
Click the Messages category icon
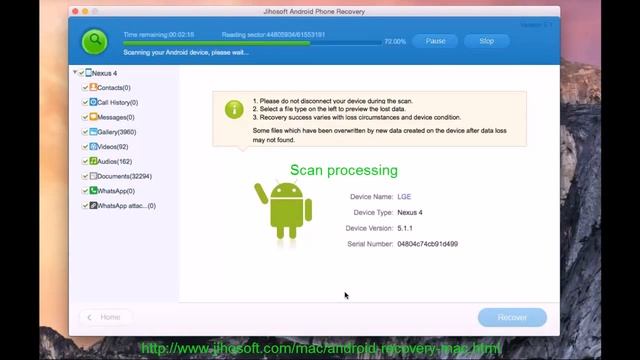pos(93,117)
